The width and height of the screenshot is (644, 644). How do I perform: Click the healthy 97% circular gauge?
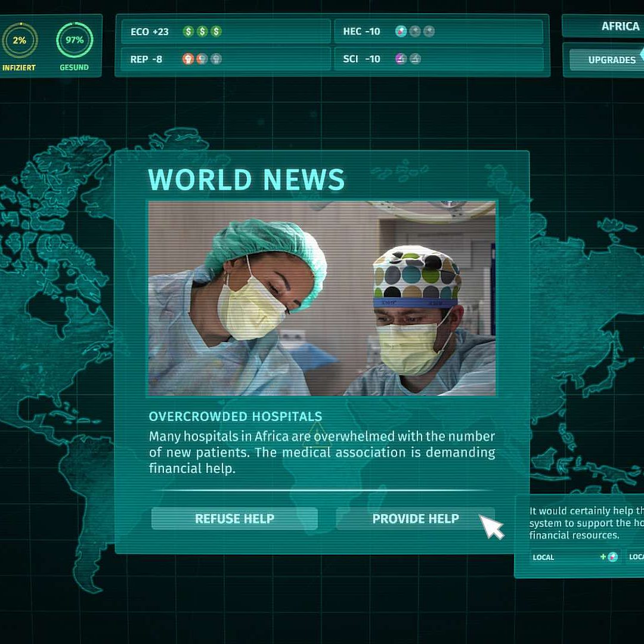(x=75, y=41)
